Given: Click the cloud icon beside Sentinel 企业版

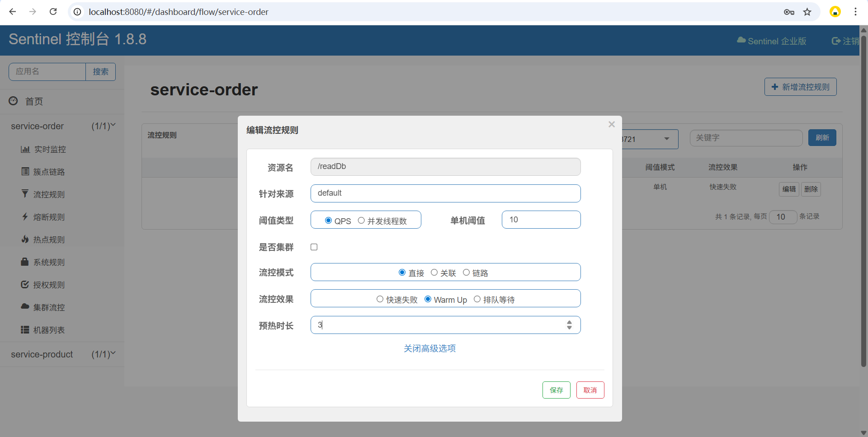Looking at the screenshot, I should tap(741, 40).
